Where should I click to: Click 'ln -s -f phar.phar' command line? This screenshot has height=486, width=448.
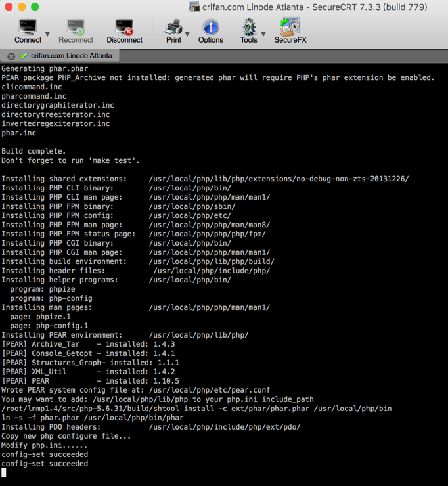93,418
